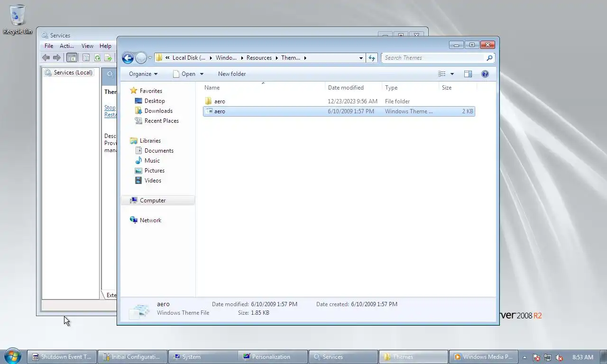Open Help menu in Services window

pos(105,46)
